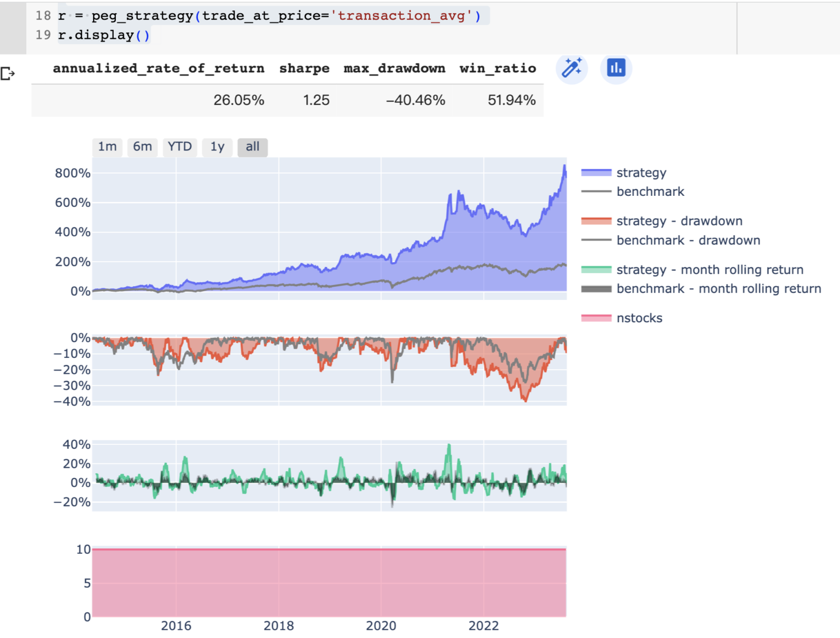This screenshot has width=840, height=638.
Task: Show the all time range
Action: pos(252,147)
